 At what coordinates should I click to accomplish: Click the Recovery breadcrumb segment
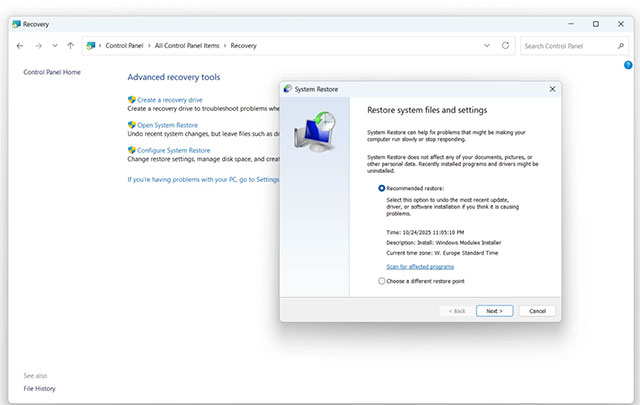[244, 46]
